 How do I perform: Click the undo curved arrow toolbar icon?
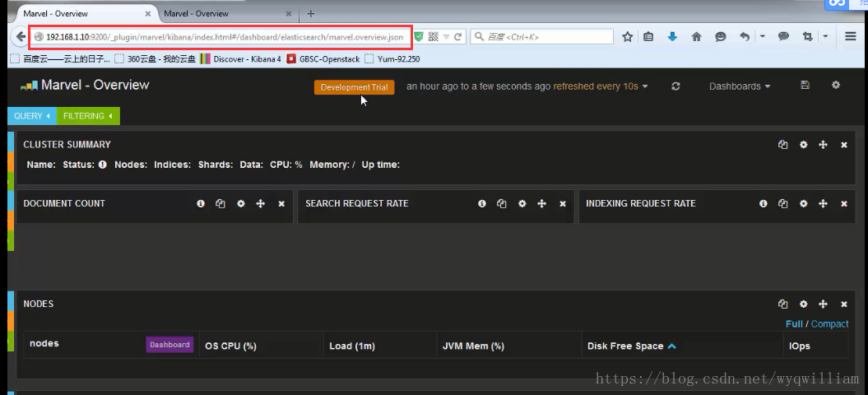745,36
